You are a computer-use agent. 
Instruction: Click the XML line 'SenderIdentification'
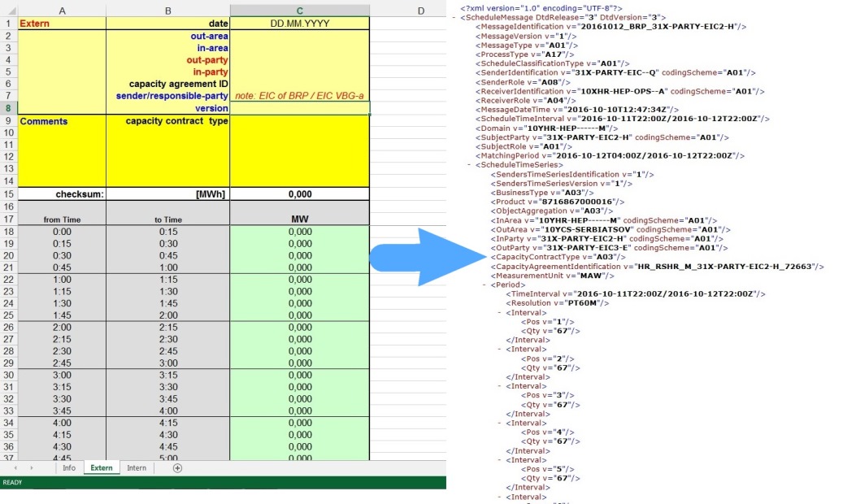click(x=615, y=72)
